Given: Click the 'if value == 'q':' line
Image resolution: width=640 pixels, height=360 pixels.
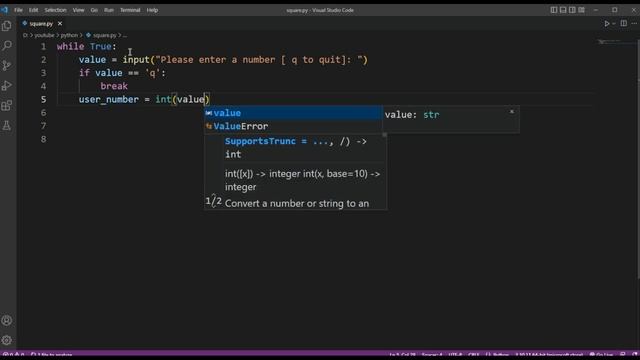Looking at the screenshot, I should click(122, 73).
